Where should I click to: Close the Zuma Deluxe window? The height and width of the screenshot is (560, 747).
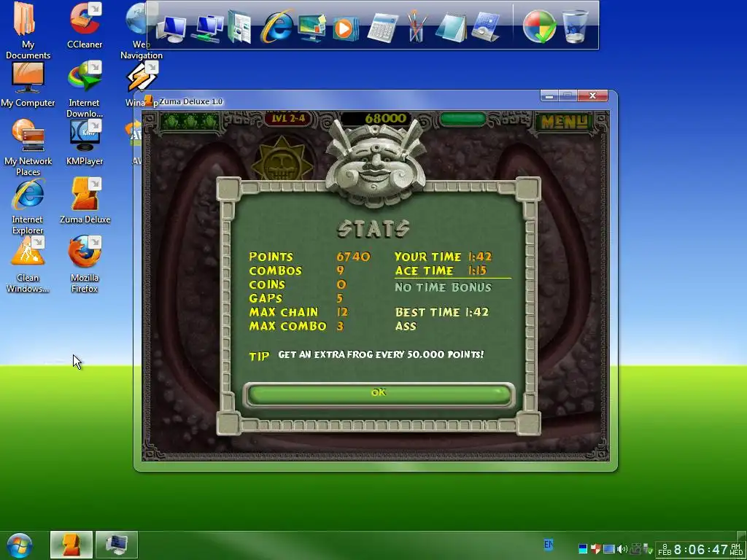(592, 96)
